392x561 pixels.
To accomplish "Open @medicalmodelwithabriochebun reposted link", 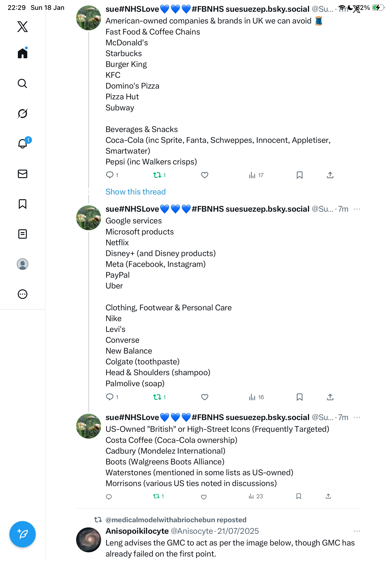I will pyautogui.click(x=176, y=520).
